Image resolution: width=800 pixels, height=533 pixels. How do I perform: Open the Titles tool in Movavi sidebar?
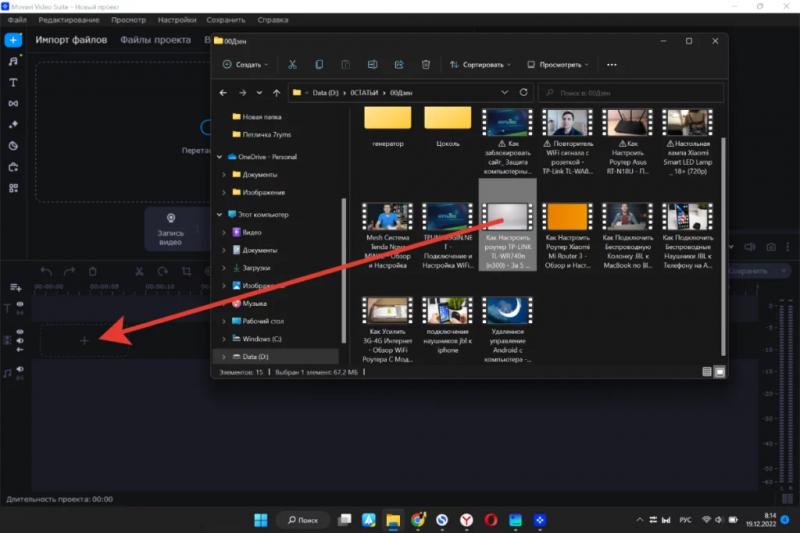(x=13, y=82)
